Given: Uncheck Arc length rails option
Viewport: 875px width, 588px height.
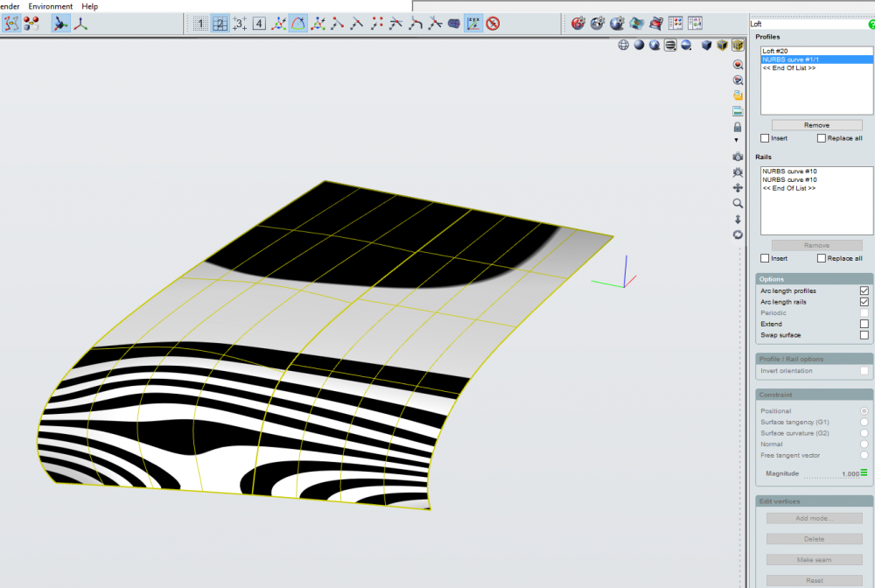Looking at the screenshot, I should pyautogui.click(x=864, y=302).
